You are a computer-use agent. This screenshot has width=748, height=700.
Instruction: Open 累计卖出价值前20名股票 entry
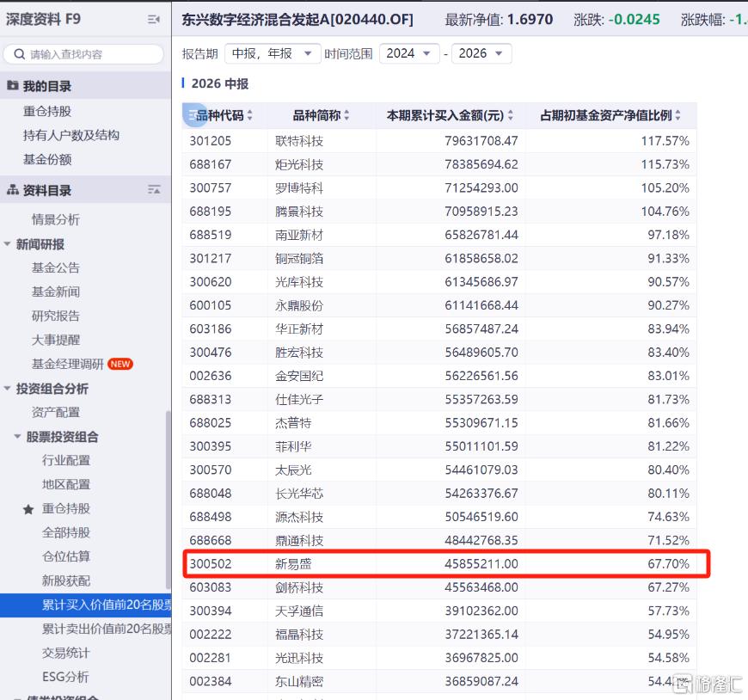pyautogui.click(x=107, y=629)
